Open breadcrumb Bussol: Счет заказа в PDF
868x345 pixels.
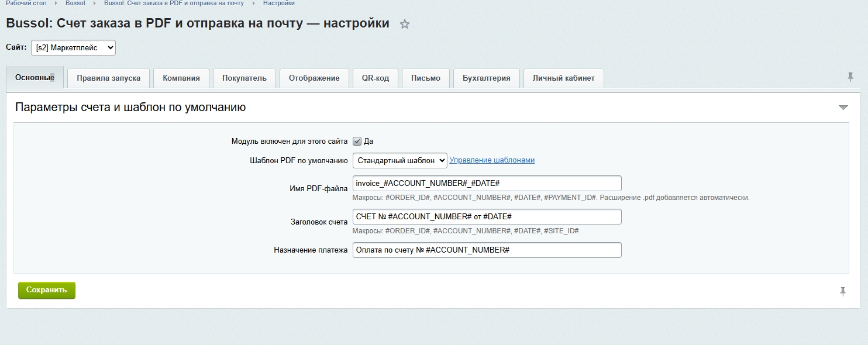(x=174, y=4)
